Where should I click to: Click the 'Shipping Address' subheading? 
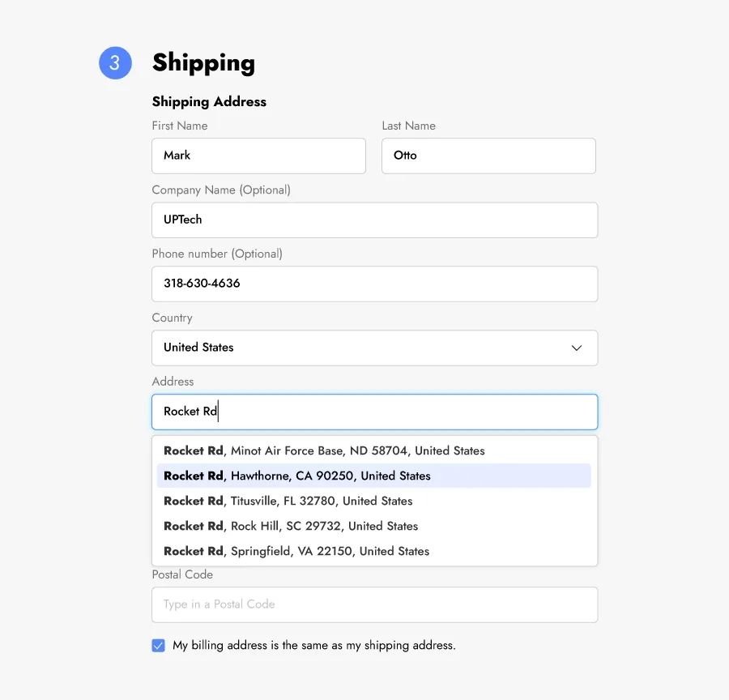[x=209, y=102]
